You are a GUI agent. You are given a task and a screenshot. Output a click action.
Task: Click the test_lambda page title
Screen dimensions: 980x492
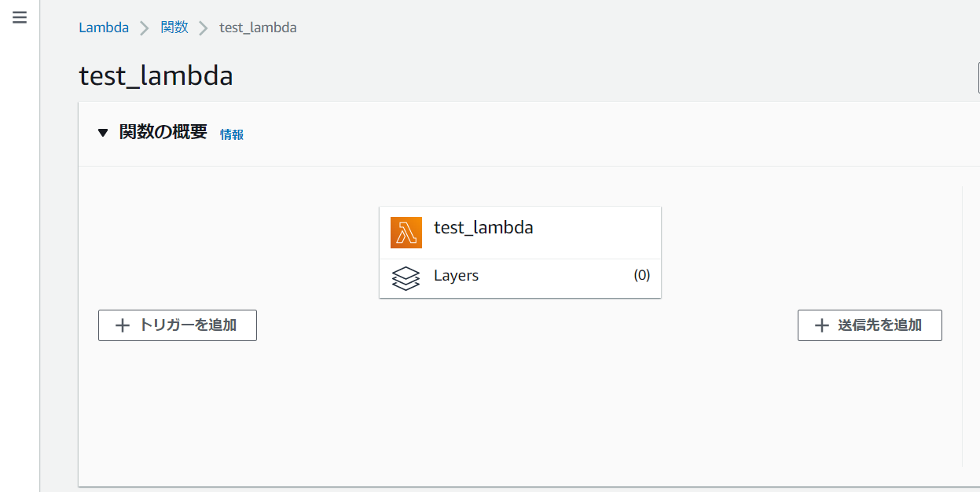156,75
